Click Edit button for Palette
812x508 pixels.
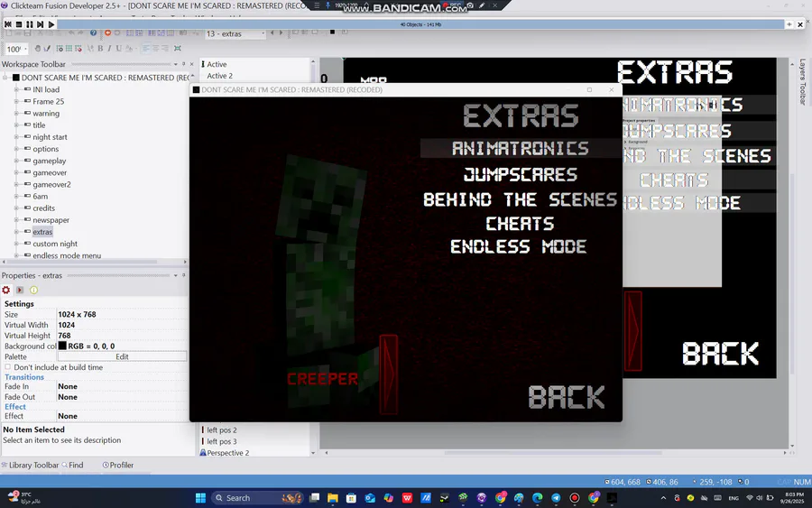coord(122,356)
